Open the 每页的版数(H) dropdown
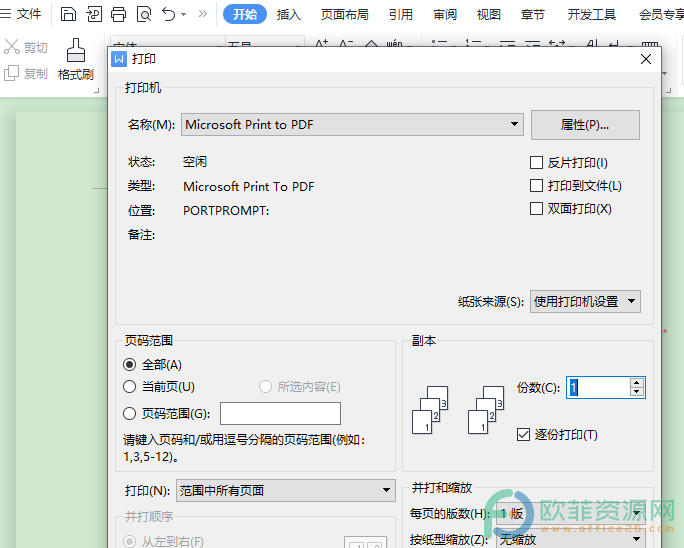 click(571, 514)
